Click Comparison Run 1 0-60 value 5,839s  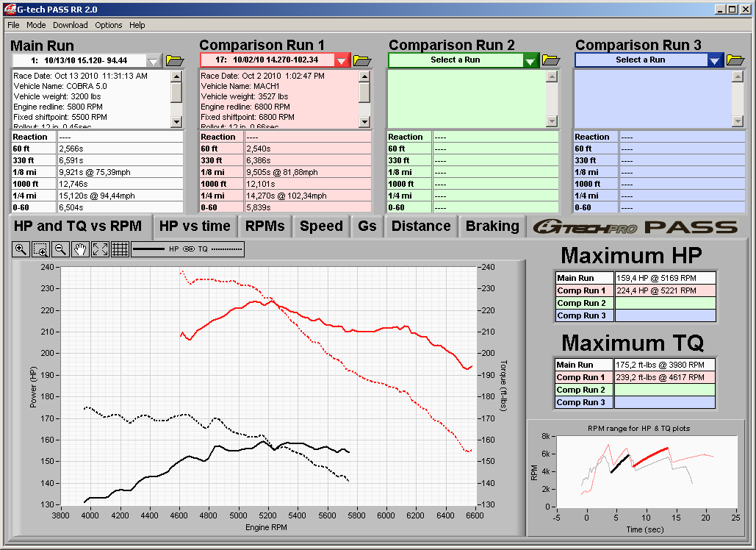coord(308,207)
